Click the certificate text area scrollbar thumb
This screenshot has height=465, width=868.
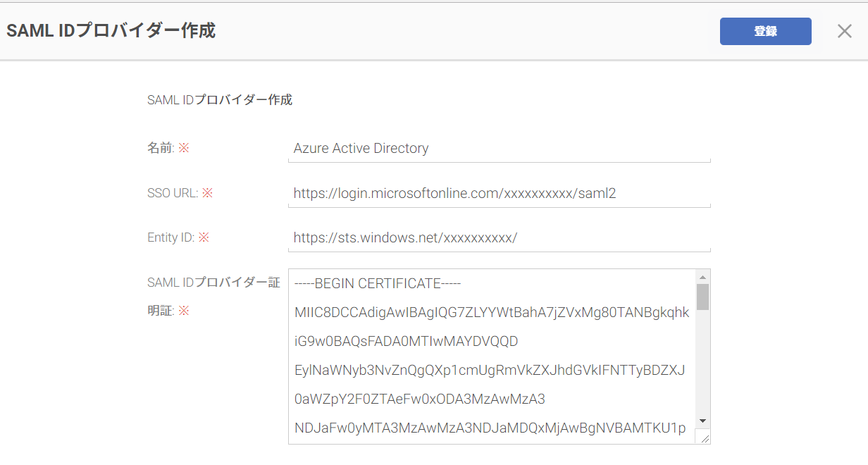(x=702, y=297)
